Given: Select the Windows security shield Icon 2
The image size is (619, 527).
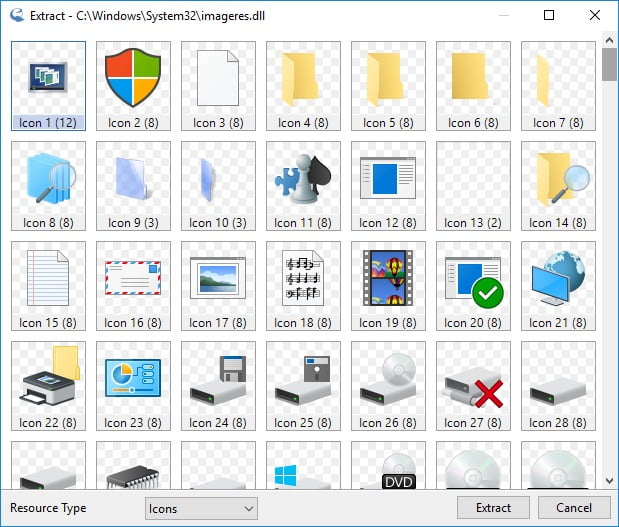Looking at the screenshot, I should pos(133,86).
